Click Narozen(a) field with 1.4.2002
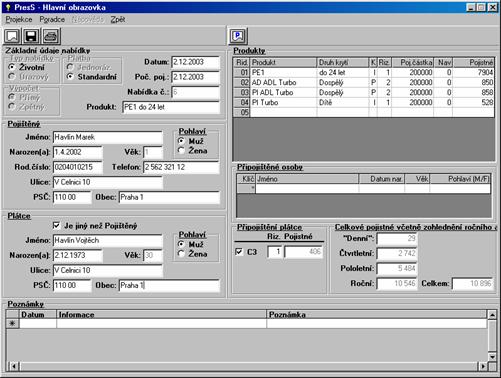 coord(78,152)
